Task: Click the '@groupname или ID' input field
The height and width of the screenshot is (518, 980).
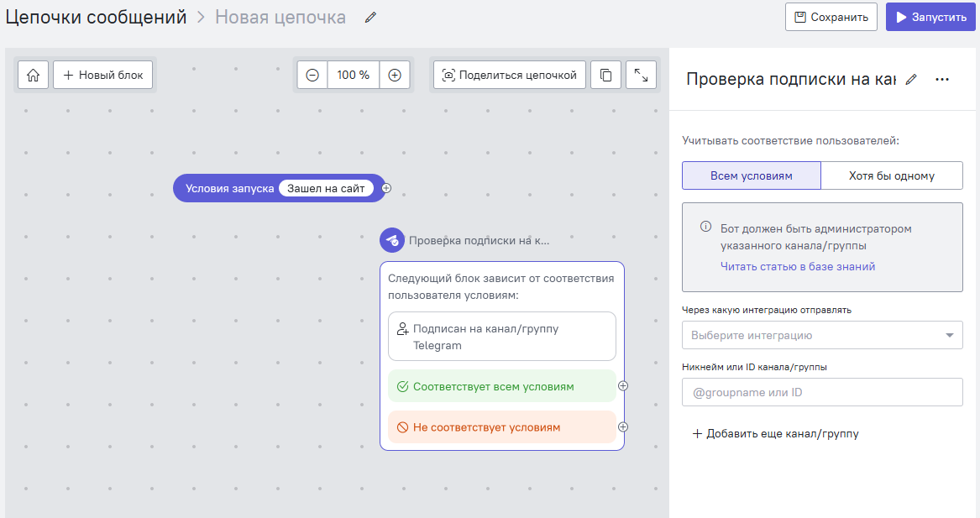Action: click(822, 392)
